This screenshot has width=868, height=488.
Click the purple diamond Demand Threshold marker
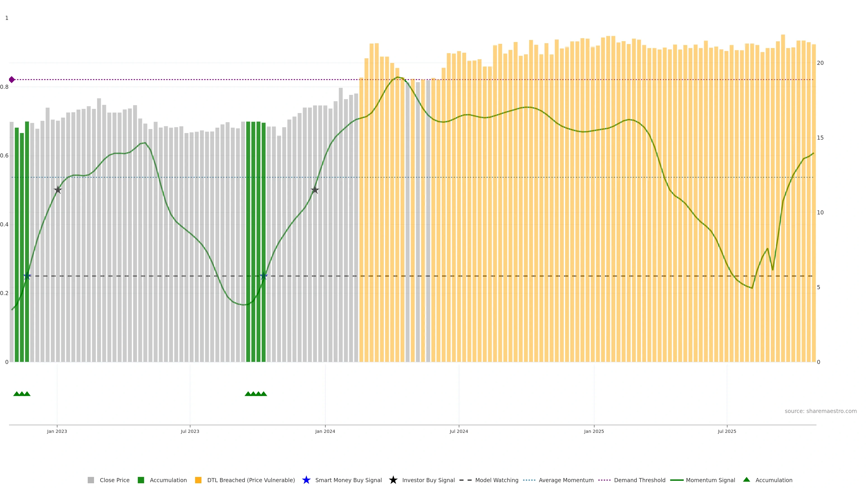(12, 80)
